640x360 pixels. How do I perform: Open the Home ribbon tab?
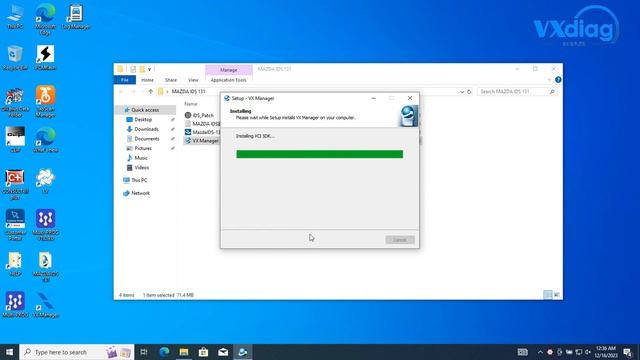(147, 80)
